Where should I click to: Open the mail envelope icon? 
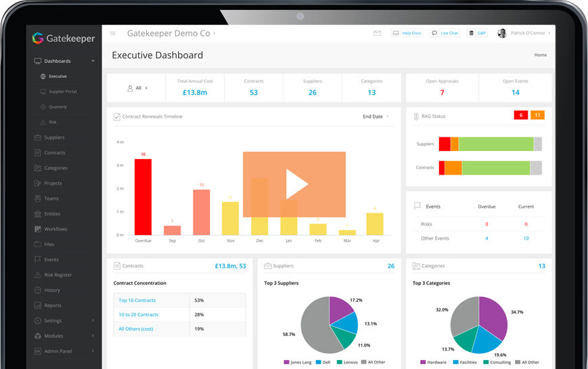[x=378, y=33]
